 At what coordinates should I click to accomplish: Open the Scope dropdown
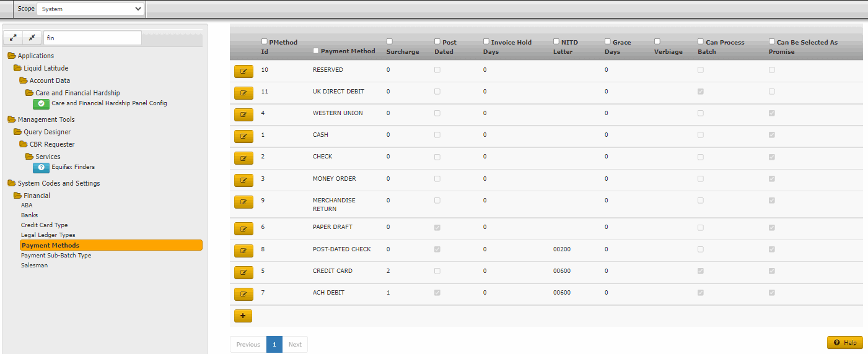pyautogui.click(x=90, y=9)
